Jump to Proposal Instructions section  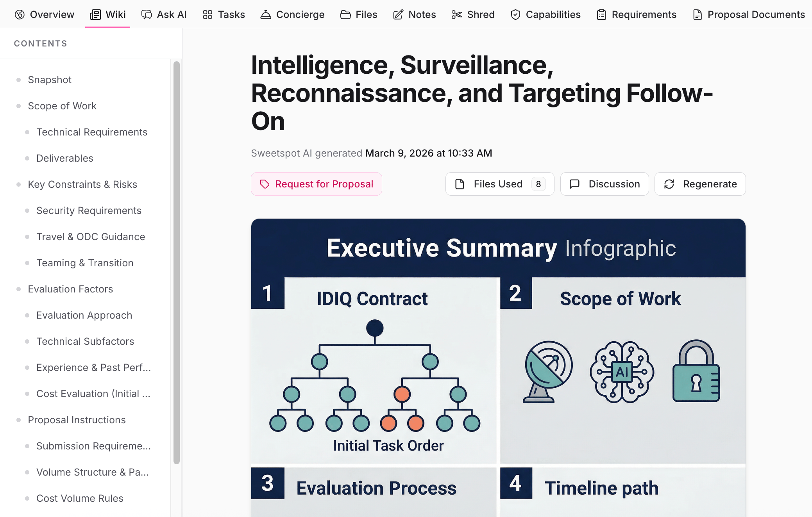pyautogui.click(x=77, y=420)
